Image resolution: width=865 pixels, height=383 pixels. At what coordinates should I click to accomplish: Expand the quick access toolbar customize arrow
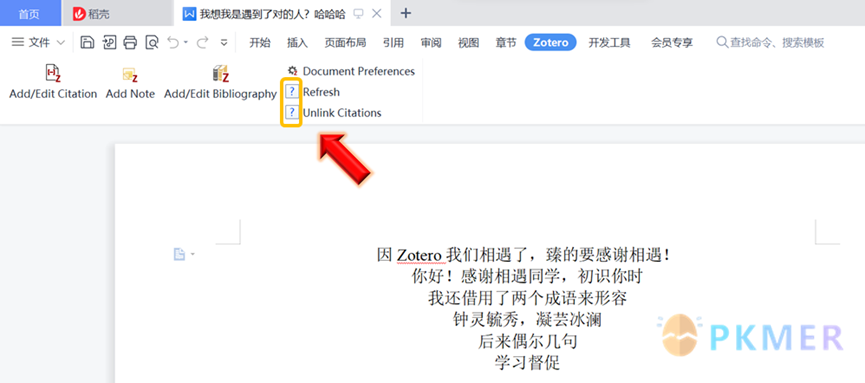[224, 42]
